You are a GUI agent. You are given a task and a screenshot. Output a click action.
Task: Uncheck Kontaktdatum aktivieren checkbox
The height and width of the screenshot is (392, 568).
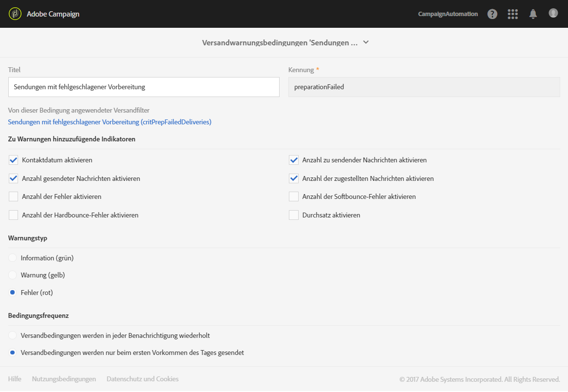pos(13,160)
